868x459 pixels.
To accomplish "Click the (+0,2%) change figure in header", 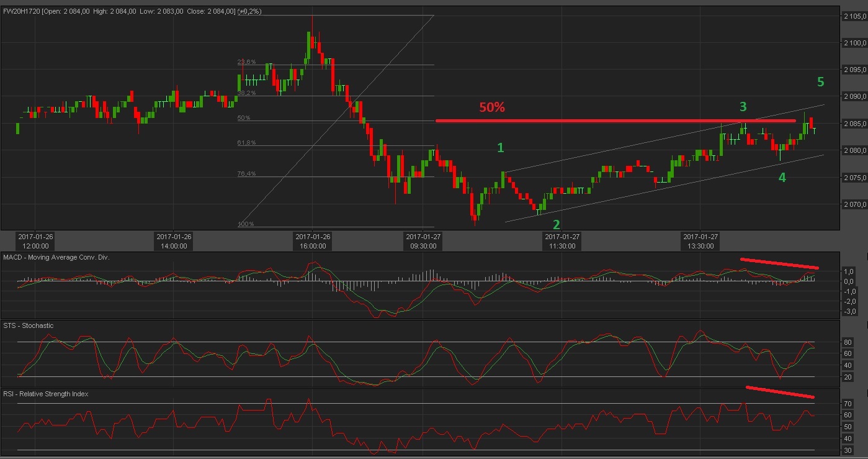I will (251, 11).
